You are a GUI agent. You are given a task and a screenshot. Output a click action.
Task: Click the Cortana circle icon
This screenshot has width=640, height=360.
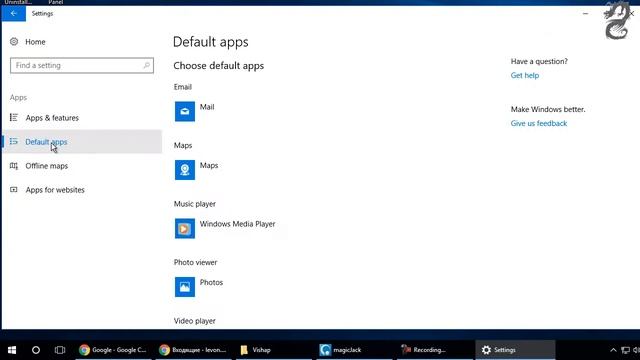tap(36, 350)
